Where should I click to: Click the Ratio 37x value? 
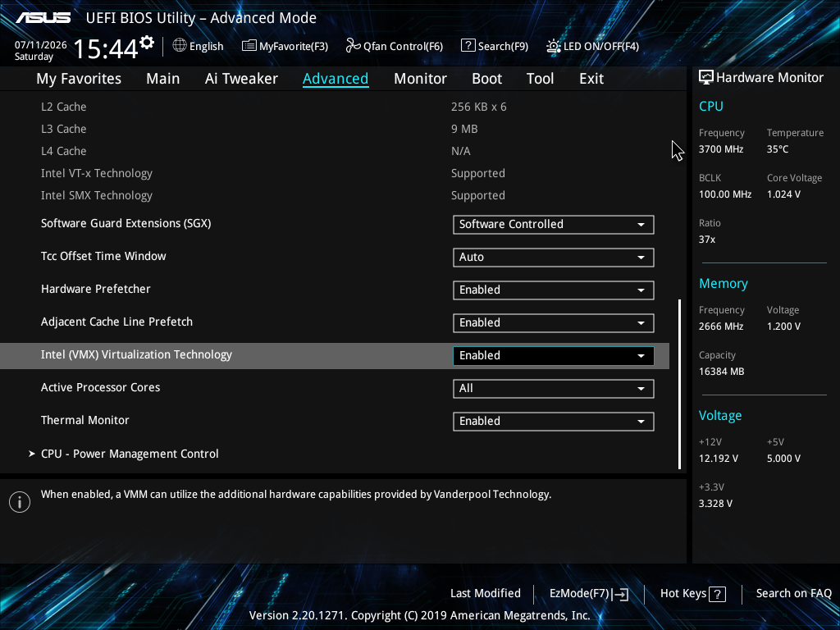[x=707, y=240]
